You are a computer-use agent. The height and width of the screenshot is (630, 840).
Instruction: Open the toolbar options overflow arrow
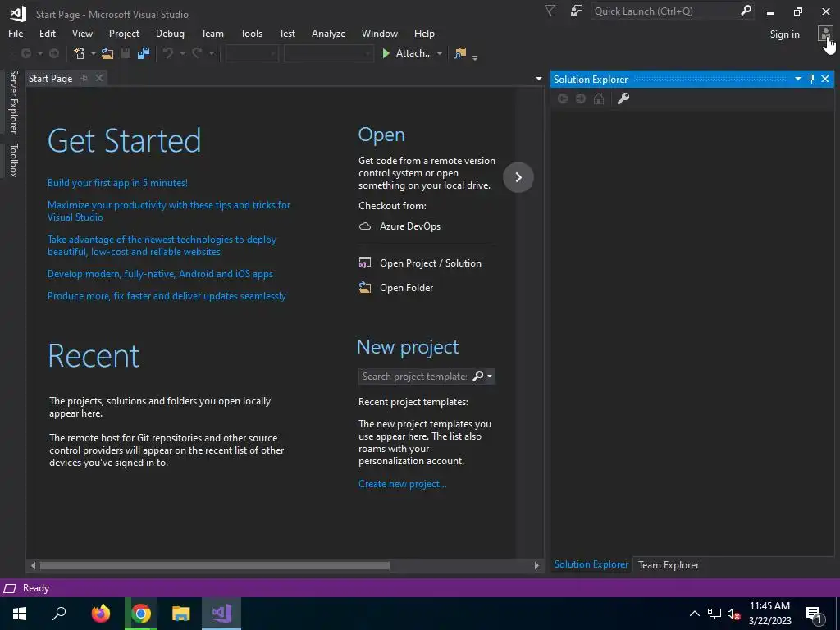tap(475, 57)
